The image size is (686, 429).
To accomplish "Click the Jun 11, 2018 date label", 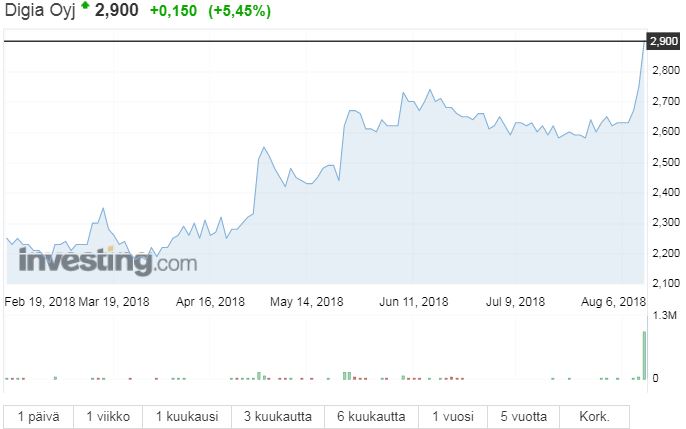I will point(414,301).
